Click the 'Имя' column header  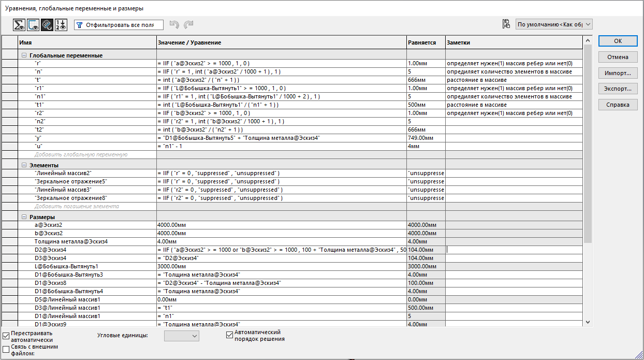point(87,42)
